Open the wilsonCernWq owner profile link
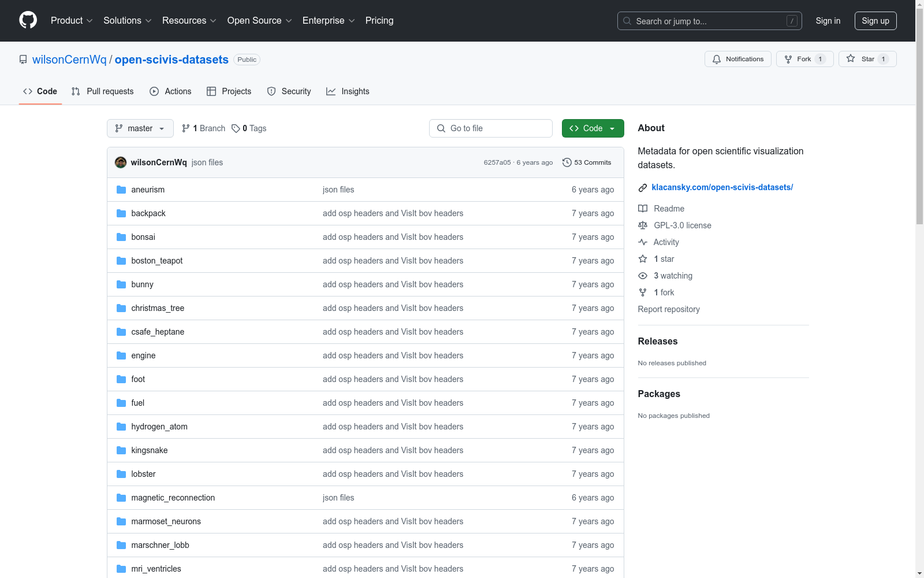924x578 pixels. pos(69,60)
